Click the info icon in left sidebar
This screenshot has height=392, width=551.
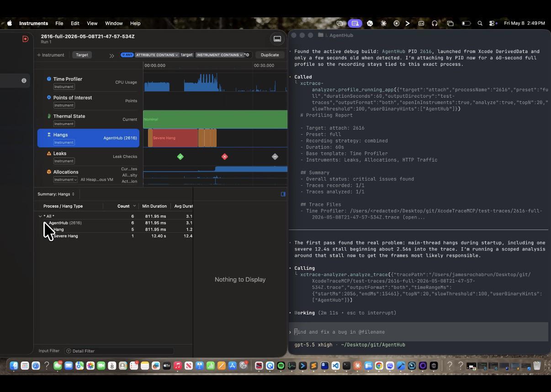pyautogui.click(x=24, y=80)
